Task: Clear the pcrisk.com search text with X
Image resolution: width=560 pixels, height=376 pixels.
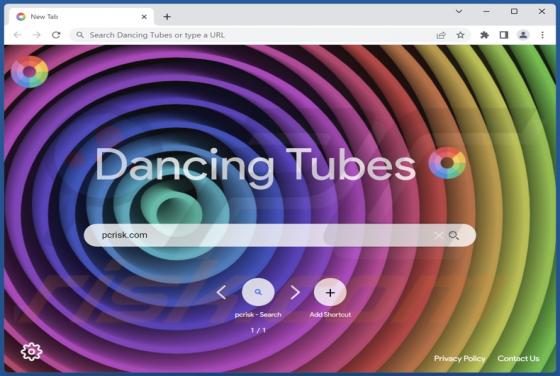Action: (439, 235)
